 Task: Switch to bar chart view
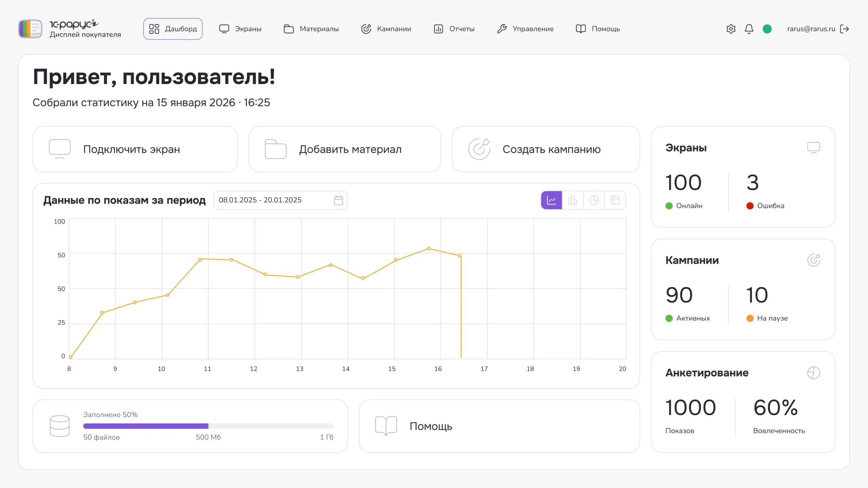click(x=572, y=200)
